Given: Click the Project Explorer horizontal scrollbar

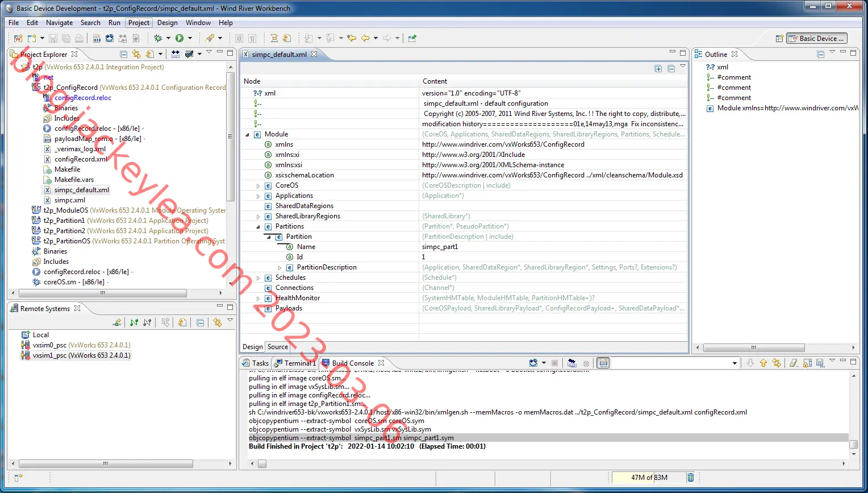Looking at the screenshot, I should click(103, 293).
